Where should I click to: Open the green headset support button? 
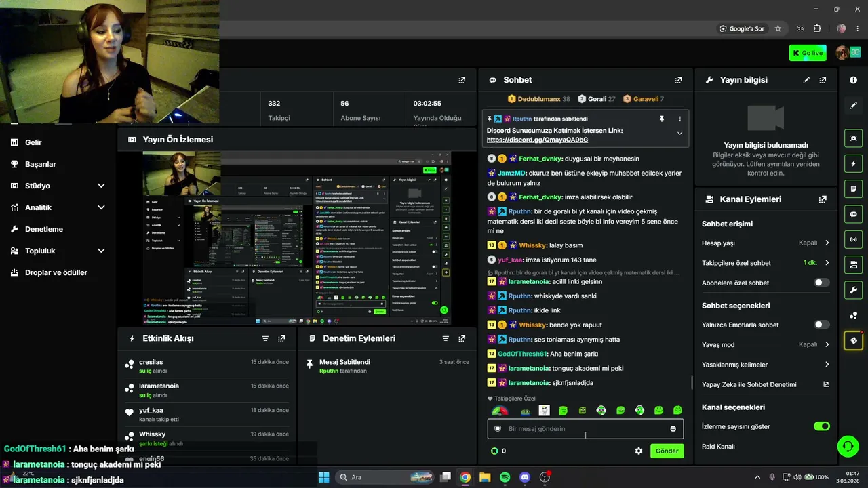click(848, 446)
